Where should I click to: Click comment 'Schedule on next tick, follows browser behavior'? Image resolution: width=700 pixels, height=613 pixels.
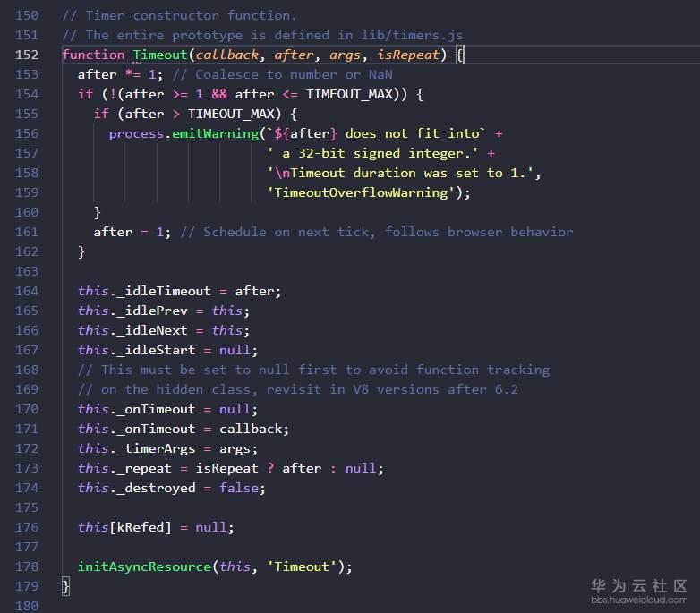click(376, 232)
